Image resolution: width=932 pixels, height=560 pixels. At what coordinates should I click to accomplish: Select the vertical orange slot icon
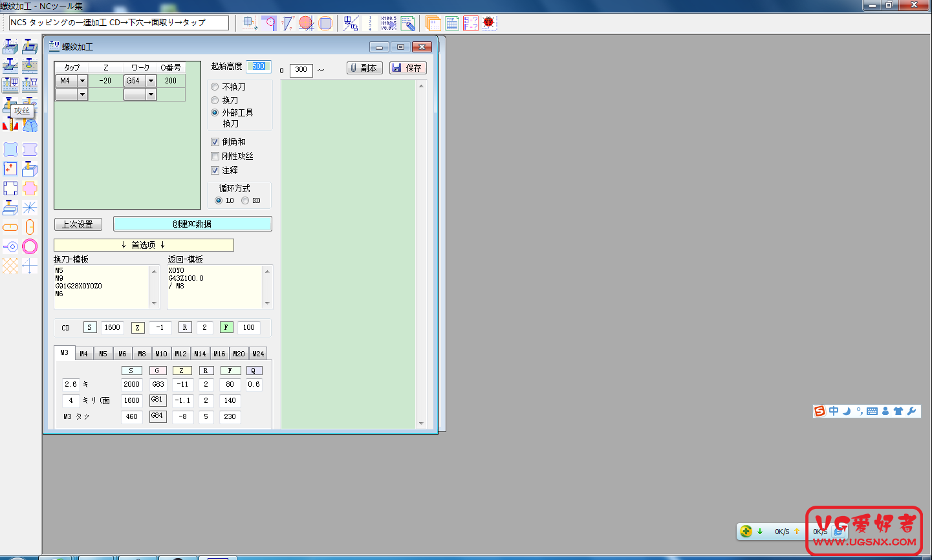30,227
